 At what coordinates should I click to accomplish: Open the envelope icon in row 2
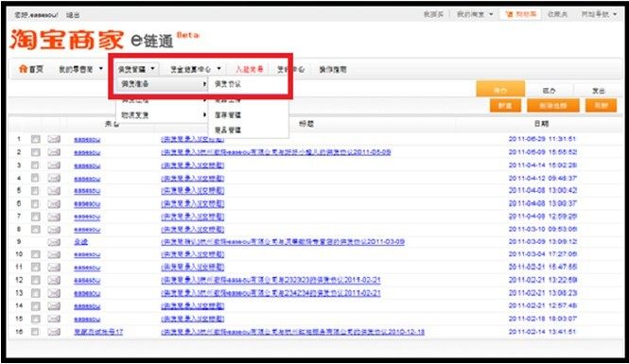click(x=54, y=152)
